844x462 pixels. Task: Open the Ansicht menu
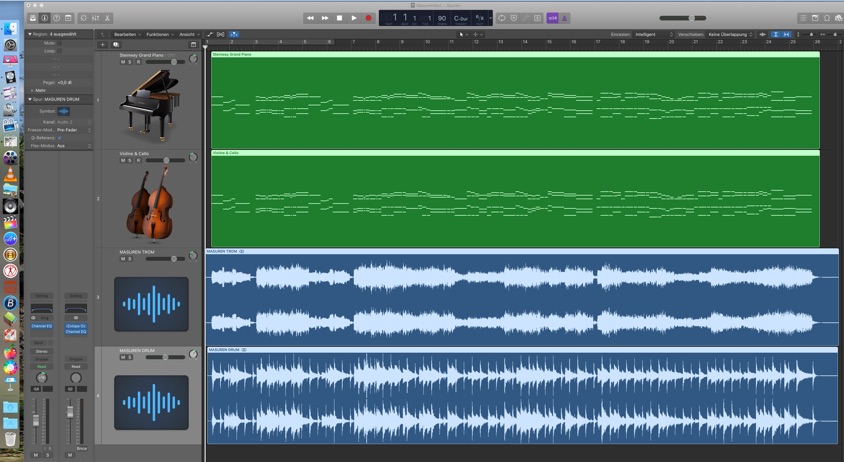[189, 34]
